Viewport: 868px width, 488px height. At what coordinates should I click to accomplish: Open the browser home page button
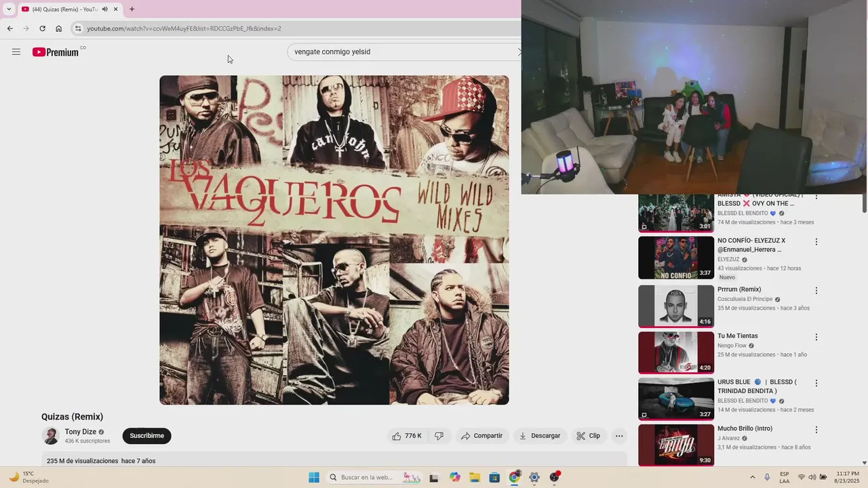[x=59, y=28]
